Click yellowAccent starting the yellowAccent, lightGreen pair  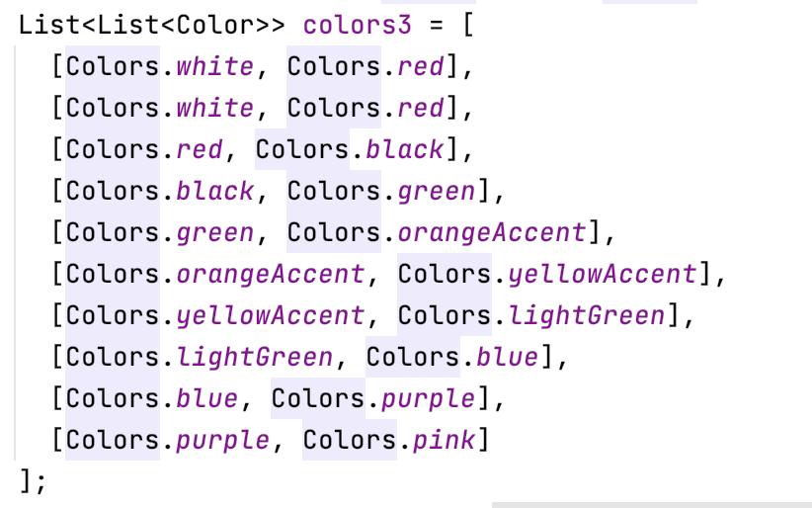[x=271, y=315]
